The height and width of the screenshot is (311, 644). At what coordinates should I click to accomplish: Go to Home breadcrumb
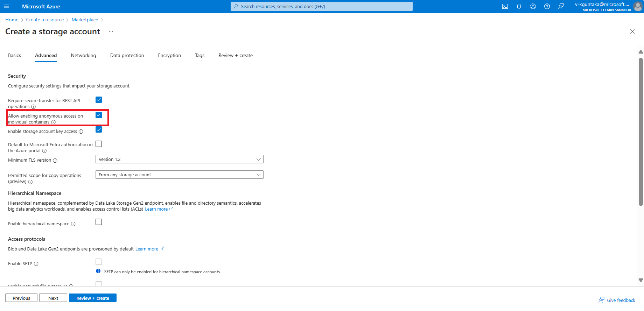coord(12,20)
